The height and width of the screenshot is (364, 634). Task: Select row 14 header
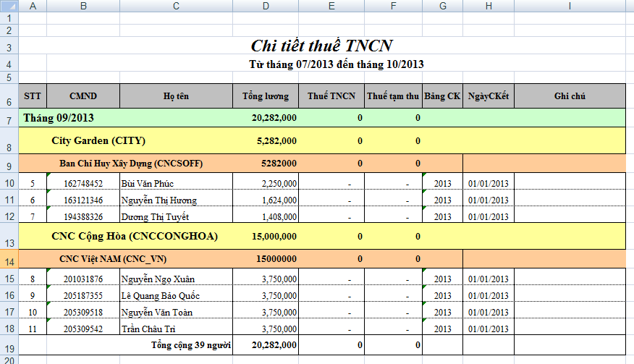pos(9,259)
